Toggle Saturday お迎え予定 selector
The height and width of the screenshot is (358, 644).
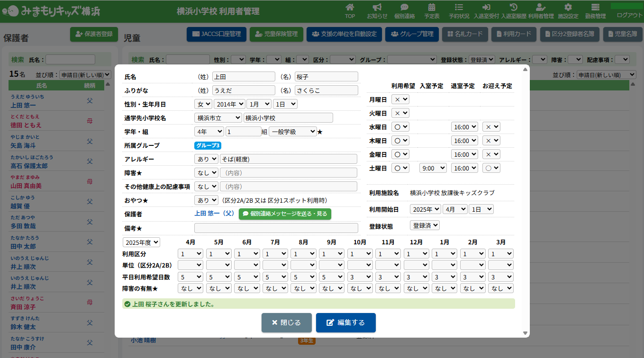pos(491,168)
